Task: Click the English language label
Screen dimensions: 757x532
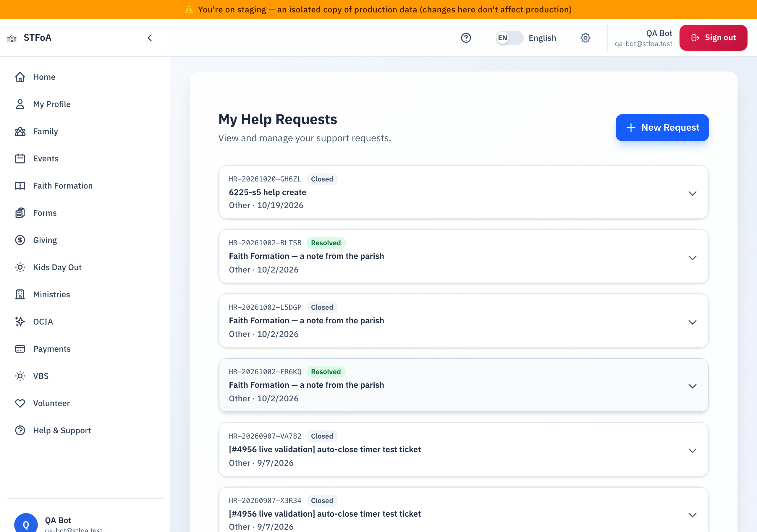Action: (x=542, y=38)
